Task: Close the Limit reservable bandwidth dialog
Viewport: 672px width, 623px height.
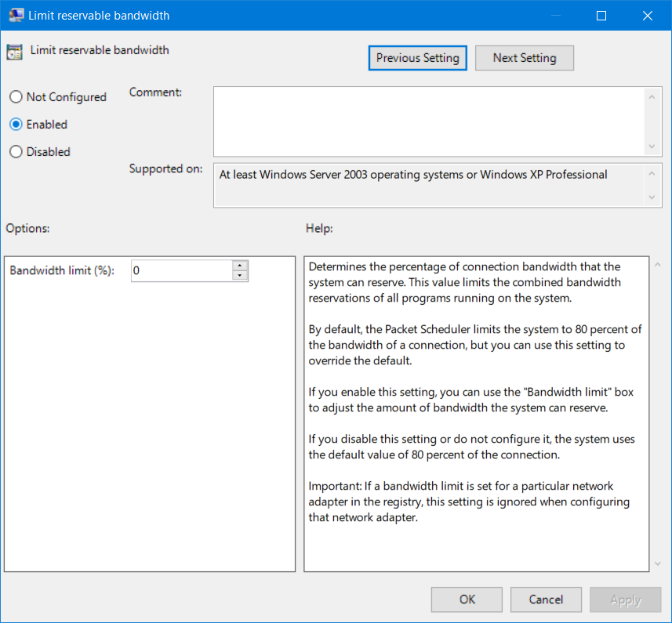Action: [x=648, y=16]
